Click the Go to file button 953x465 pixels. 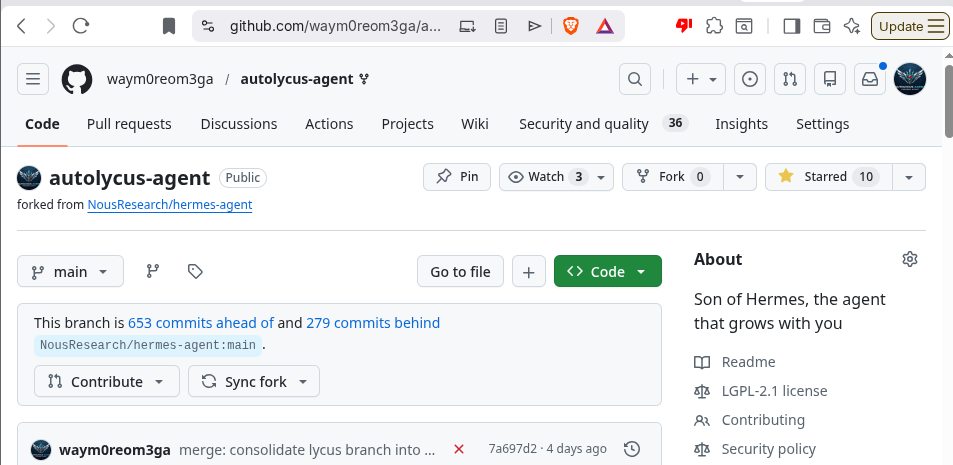click(x=460, y=272)
